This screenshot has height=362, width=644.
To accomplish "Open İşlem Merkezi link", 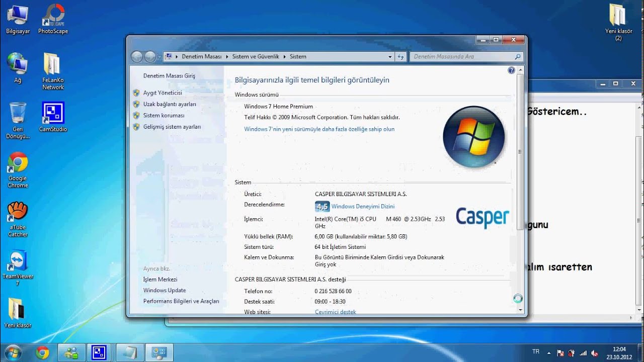I will 160,280.
